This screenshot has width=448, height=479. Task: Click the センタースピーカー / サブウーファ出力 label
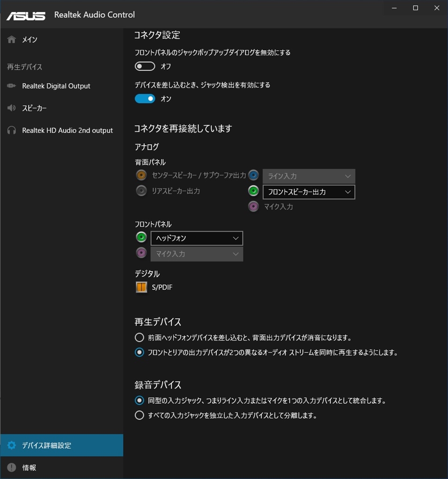[199, 175]
